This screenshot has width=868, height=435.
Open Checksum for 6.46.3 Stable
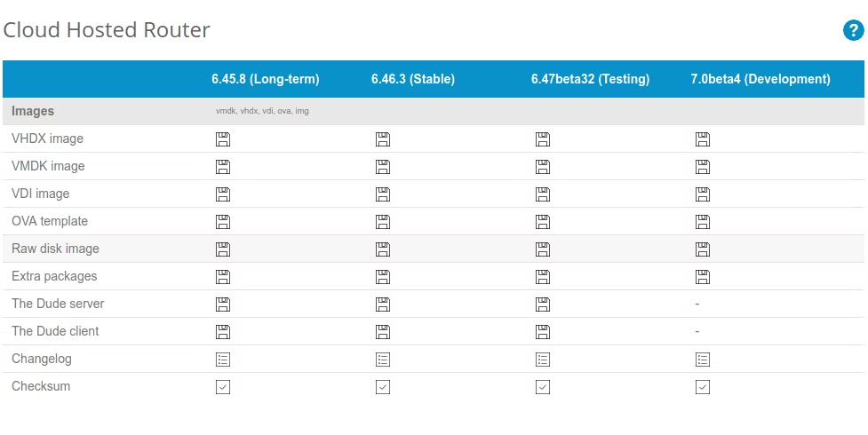pos(383,387)
